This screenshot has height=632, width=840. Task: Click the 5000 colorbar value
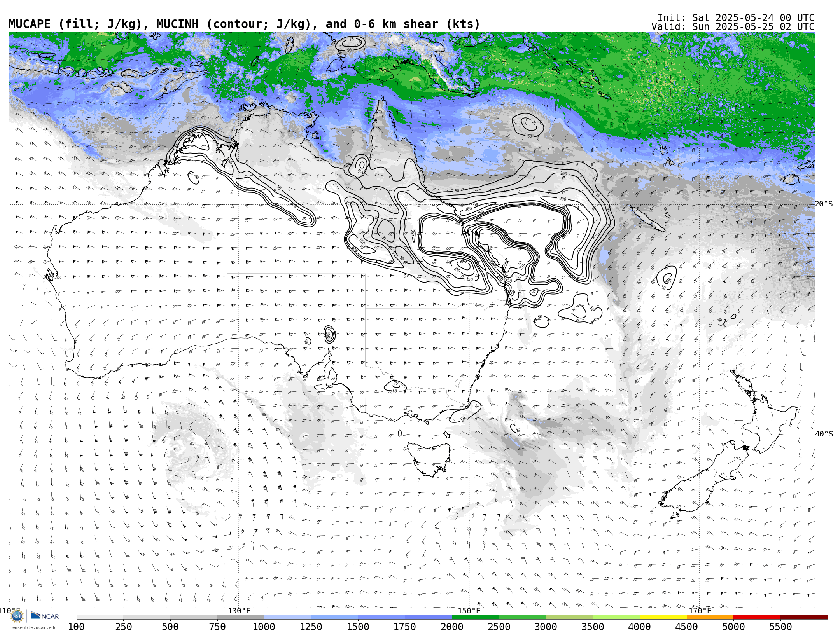coord(733,627)
